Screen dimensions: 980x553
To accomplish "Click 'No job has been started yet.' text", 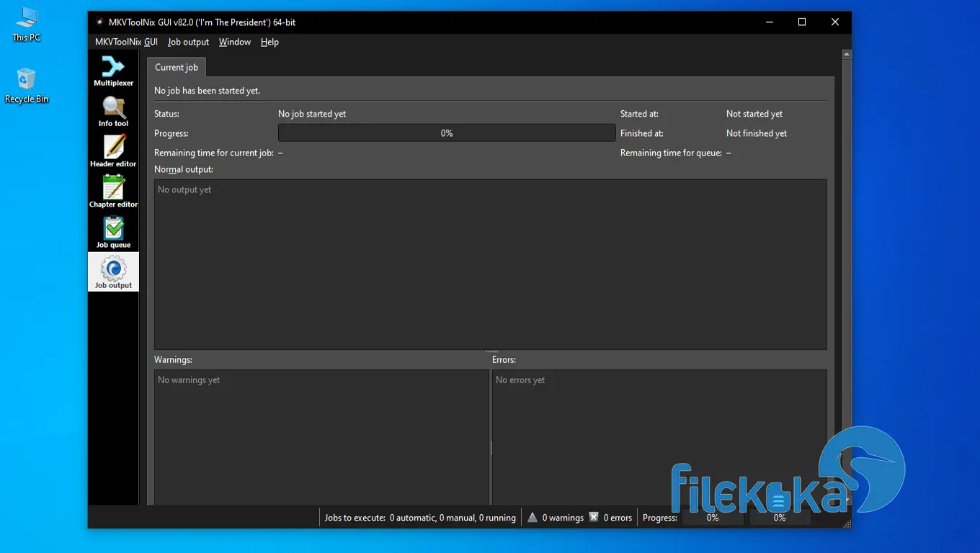I will tap(208, 91).
